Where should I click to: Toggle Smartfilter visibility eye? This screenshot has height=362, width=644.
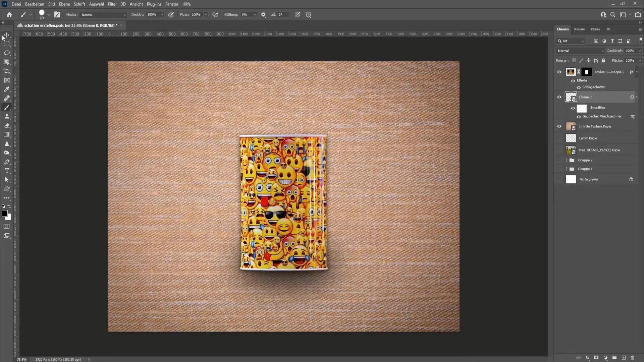(x=573, y=108)
